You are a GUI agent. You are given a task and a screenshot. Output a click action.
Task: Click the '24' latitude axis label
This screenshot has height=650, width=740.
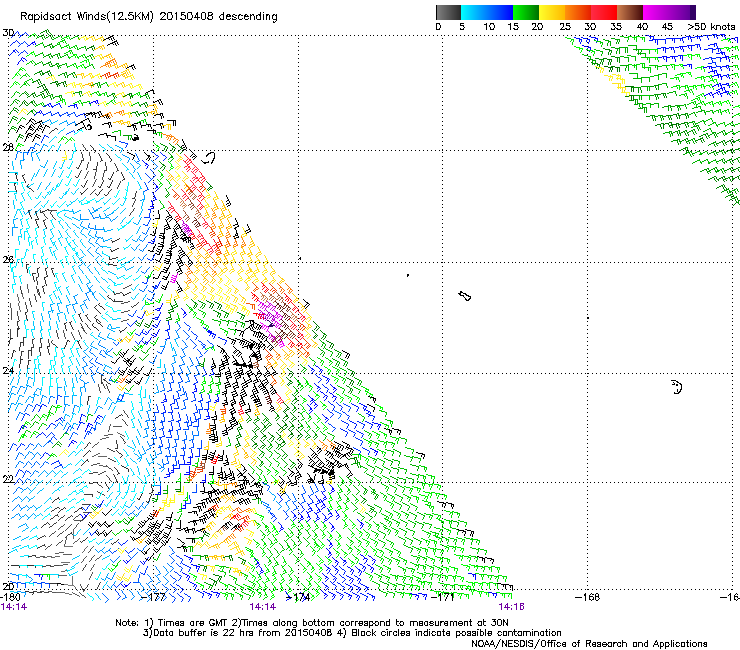pos(8,371)
